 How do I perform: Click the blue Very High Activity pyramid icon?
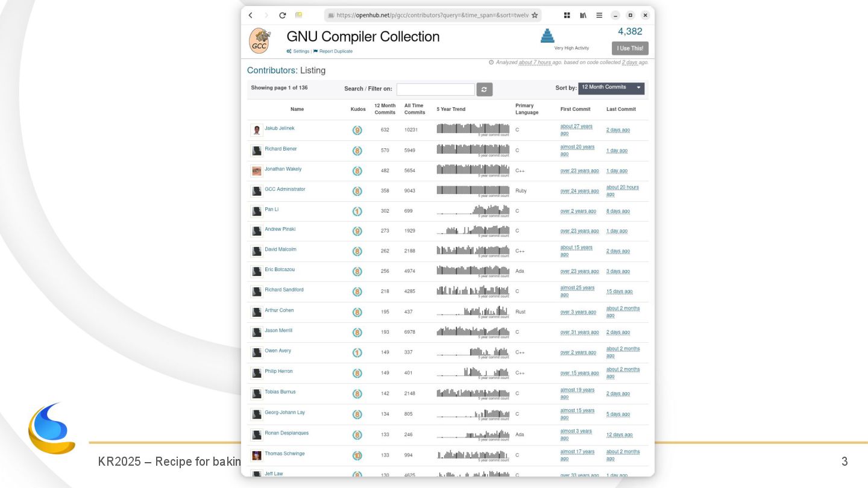pyautogui.click(x=547, y=36)
